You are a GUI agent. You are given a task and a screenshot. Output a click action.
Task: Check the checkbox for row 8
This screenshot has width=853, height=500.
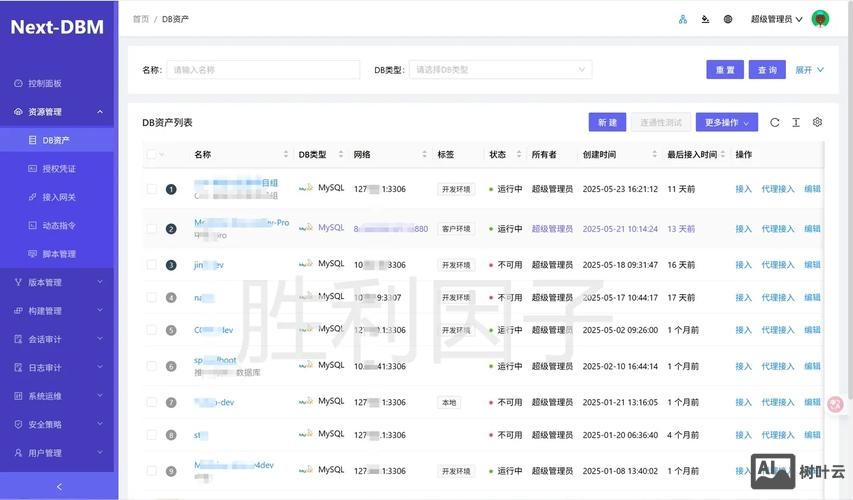151,435
